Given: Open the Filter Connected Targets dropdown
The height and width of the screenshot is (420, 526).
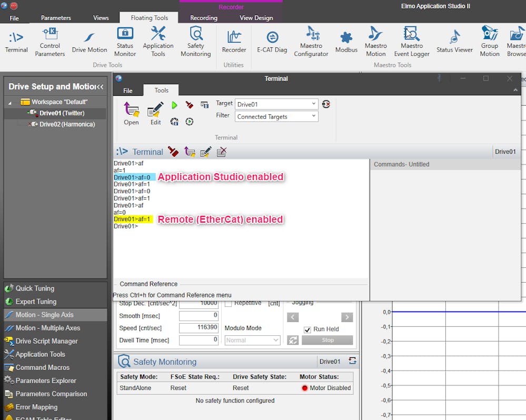Looking at the screenshot, I should point(276,117).
